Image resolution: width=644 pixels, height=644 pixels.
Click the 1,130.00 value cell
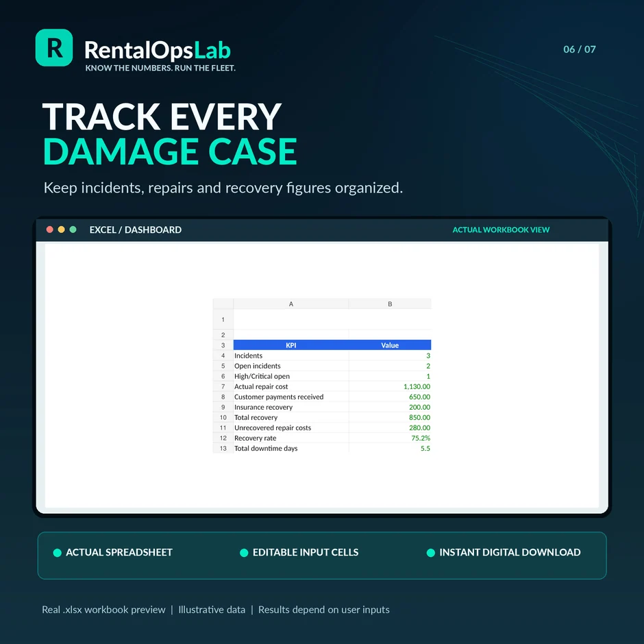pos(390,386)
